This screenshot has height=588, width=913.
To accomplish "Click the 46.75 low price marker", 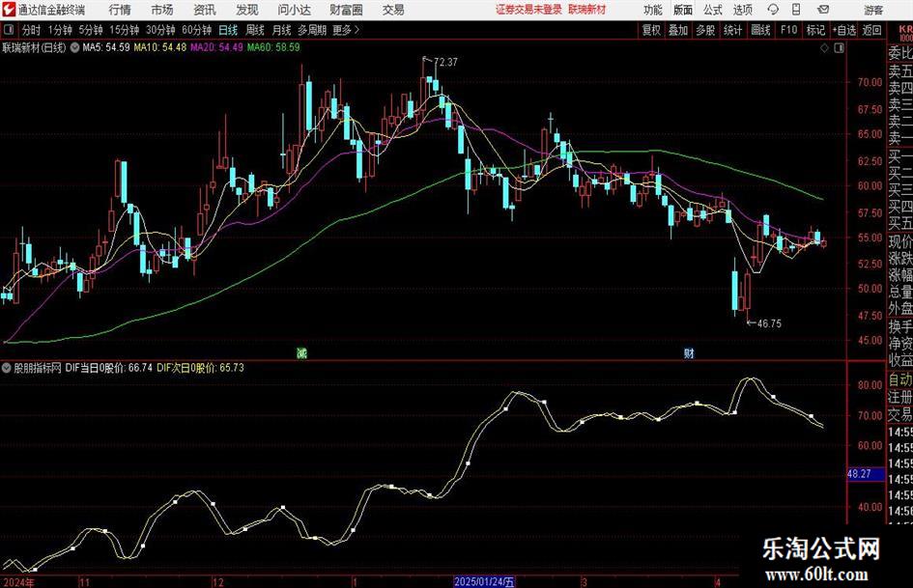I will point(769,323).
